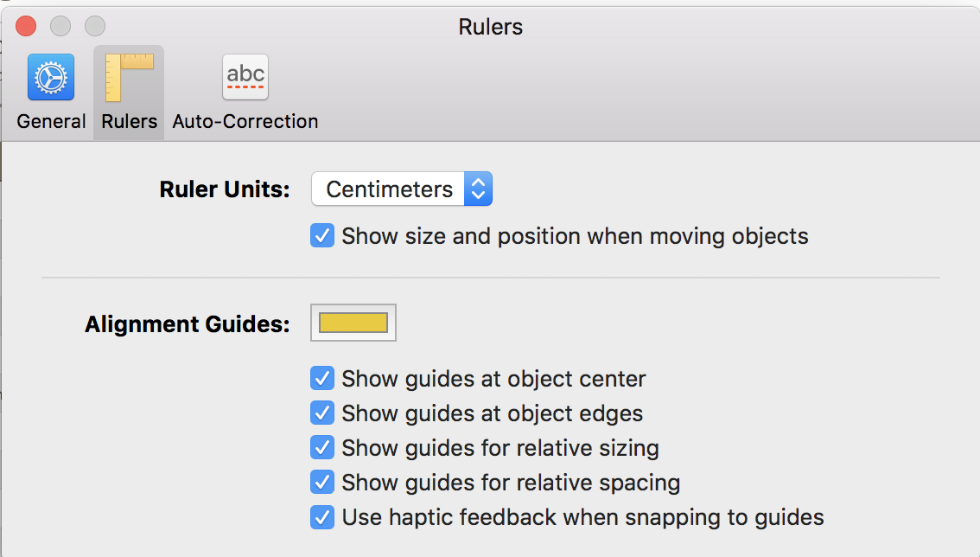Viewport: 980px width, 557px height.
Task: Click the Rulers window title text
Action: [x=490, y=27]
